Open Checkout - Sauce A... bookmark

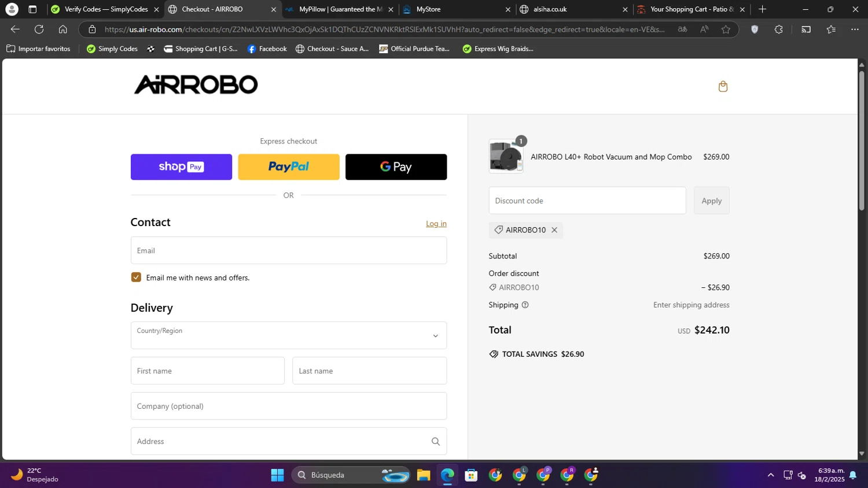[x=332, y=49]
